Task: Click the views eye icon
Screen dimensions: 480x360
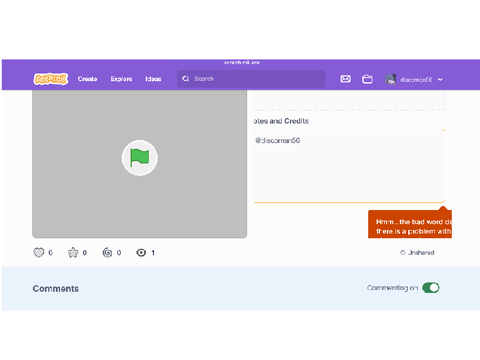Action: [x=141, y=253]
